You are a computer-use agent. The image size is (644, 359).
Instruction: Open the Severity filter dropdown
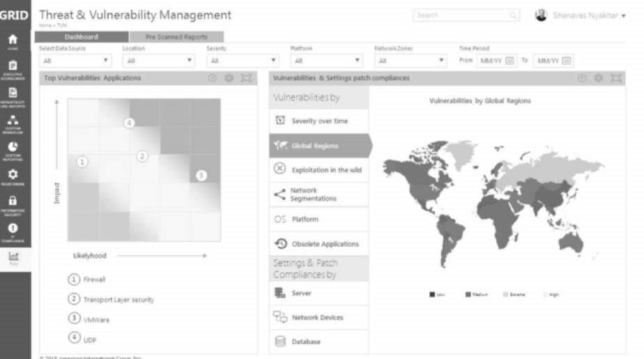click(242, 61)
